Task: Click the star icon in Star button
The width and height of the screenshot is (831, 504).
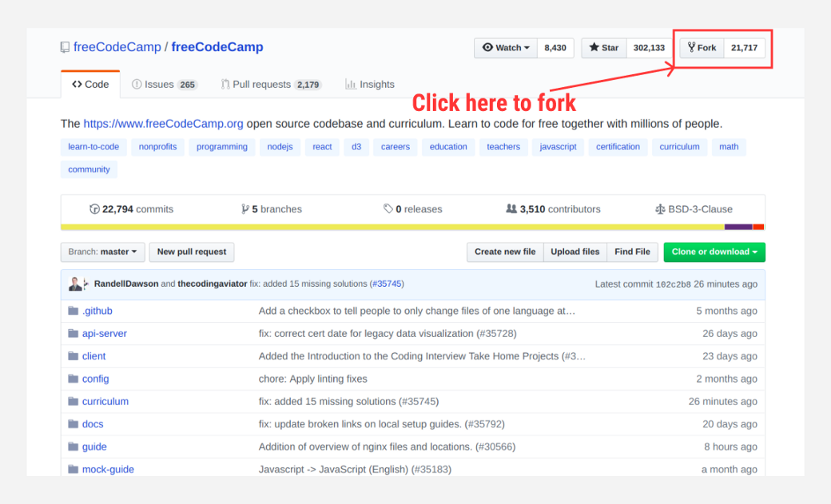Action: (594, 47)
